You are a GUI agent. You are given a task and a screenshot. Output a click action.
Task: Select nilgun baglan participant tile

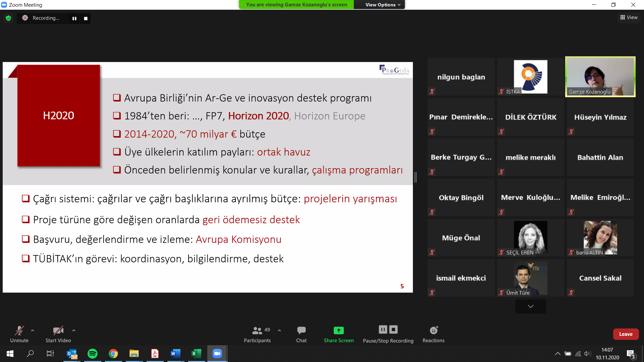pyautogui.click(x=461, y=77)
